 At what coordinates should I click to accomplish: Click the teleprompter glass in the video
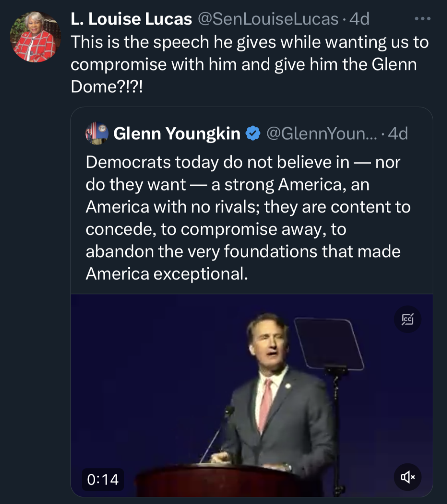click(x=329, y=343)
